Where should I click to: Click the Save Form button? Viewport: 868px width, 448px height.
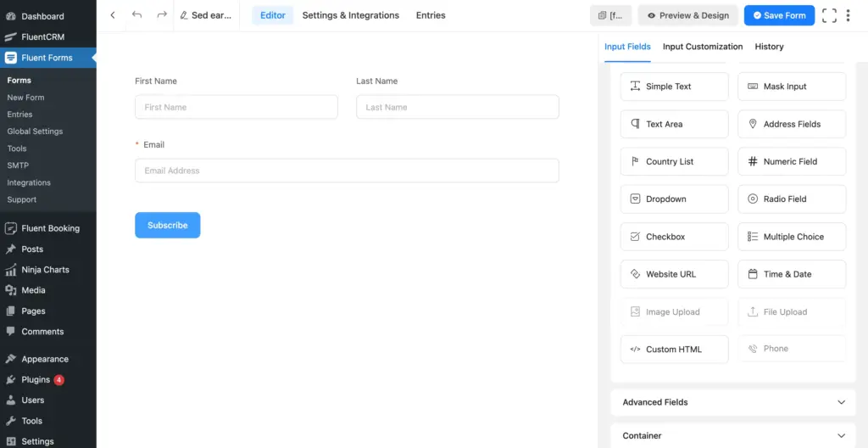779,15
